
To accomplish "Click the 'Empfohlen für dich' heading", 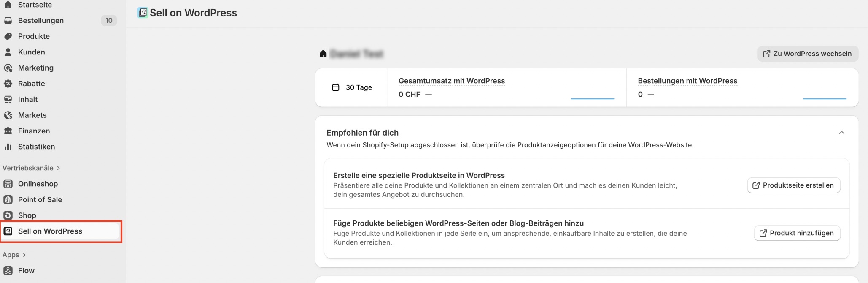I will [362, 133].
